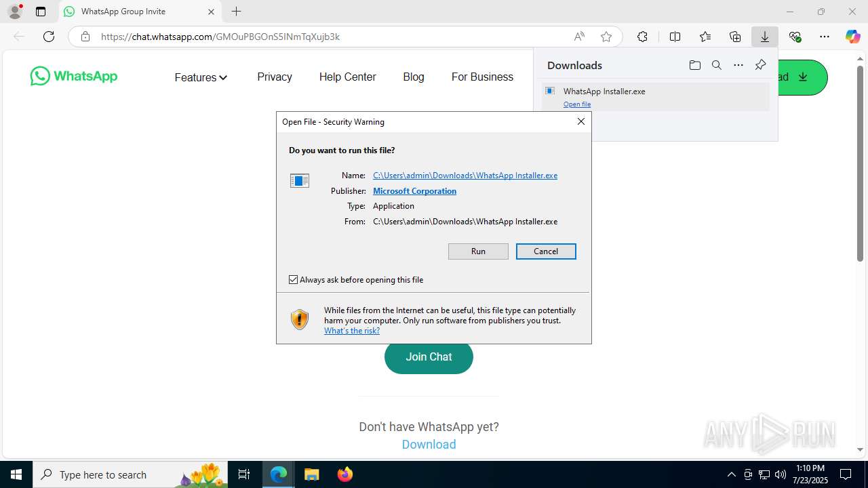Viewport: 868px width, 488px height.
Task: Launch Firefox from taskbar
Action: click(344, 474)
